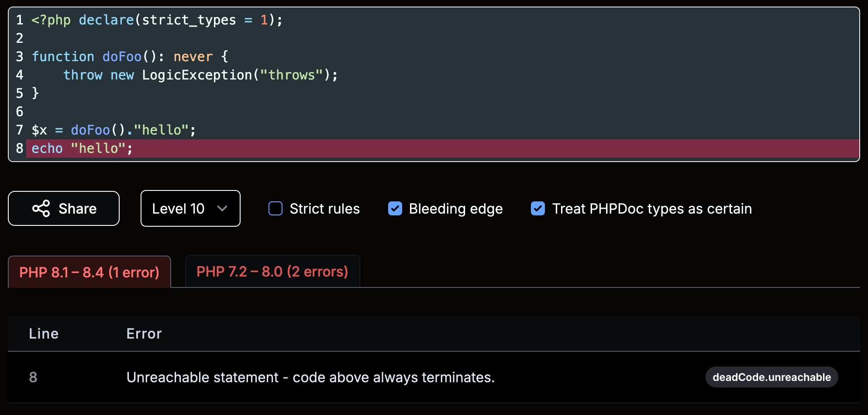868x415 pixels.
Task: Switch to PHP 7.2 – 8.0 (2 errors) tab
Action: point(272,271)
